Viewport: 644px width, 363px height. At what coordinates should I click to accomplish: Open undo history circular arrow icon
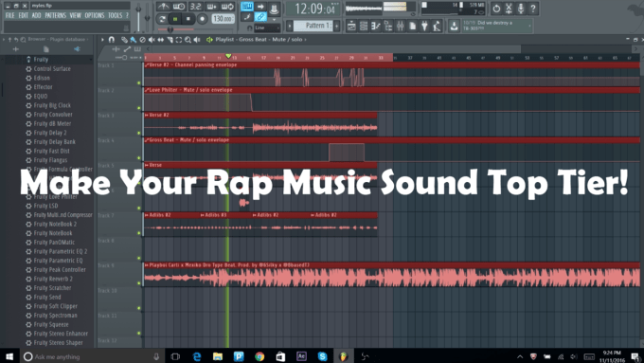[496, 9]
